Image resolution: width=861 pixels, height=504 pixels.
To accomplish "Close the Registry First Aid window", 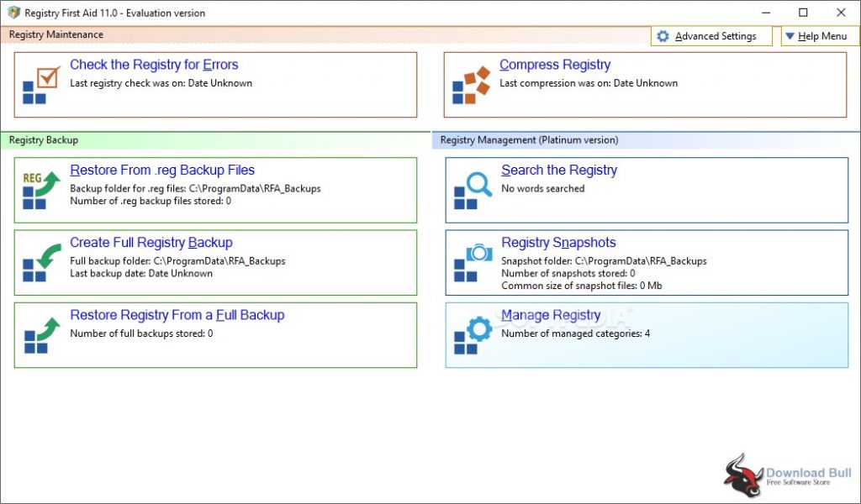I will [841, 13].
